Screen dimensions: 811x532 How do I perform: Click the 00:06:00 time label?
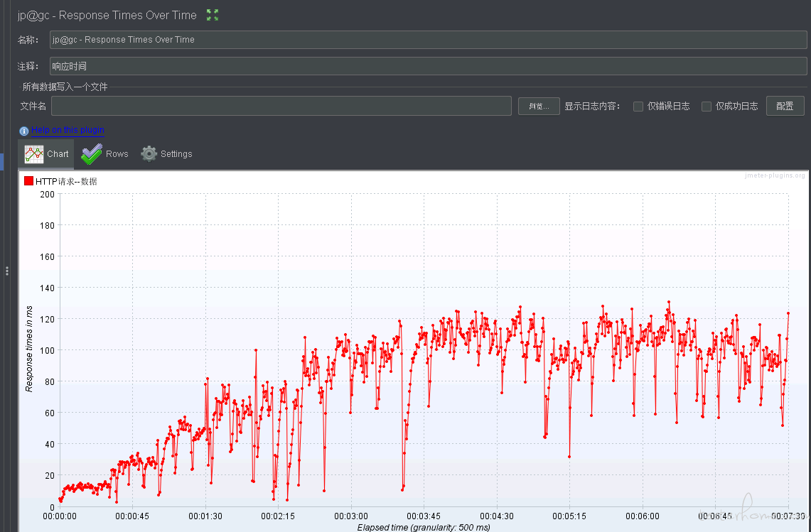[x=643, y=516]
